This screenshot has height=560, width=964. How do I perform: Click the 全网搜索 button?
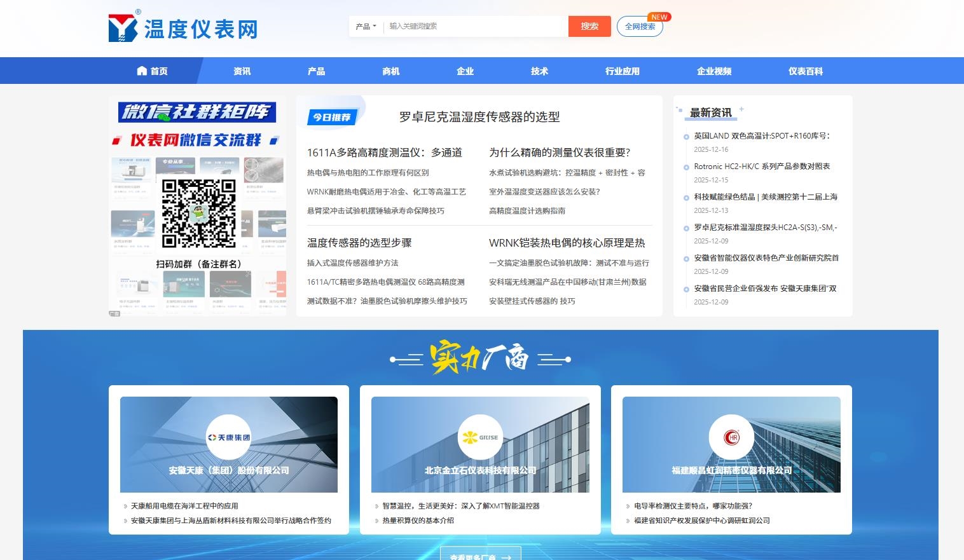click(640, 27)
